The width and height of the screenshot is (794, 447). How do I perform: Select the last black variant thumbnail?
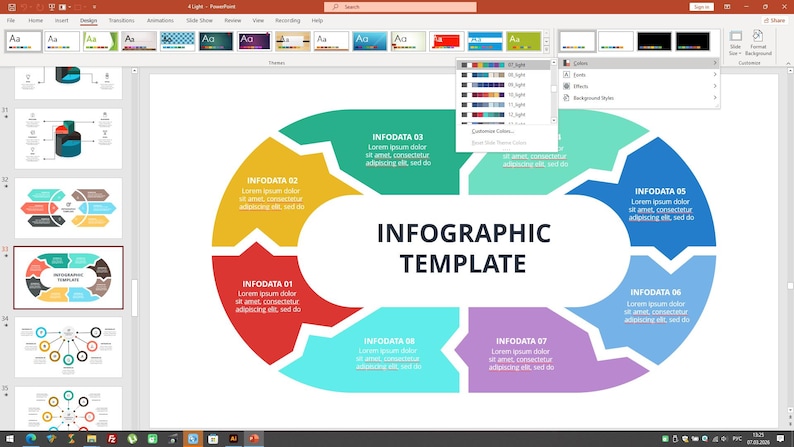point(693,41)
